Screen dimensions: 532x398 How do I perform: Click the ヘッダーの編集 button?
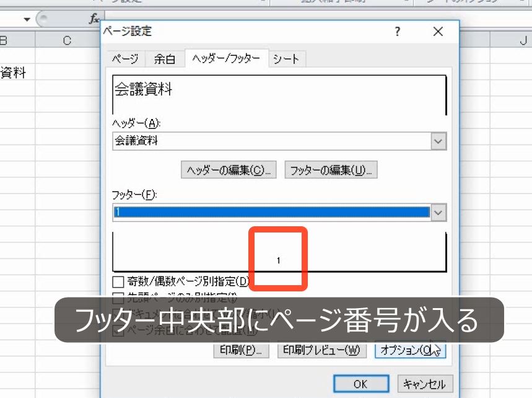pos(229,170)
